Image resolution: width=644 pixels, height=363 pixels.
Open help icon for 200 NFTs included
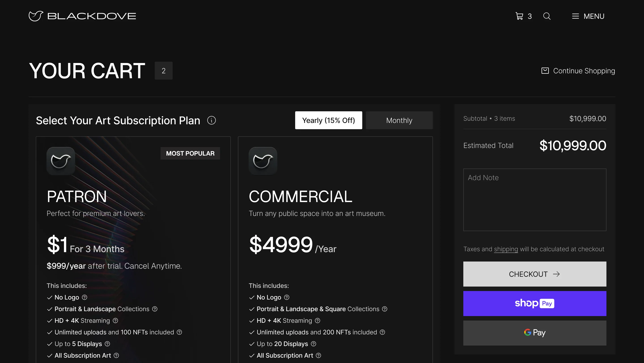(383, 332)
